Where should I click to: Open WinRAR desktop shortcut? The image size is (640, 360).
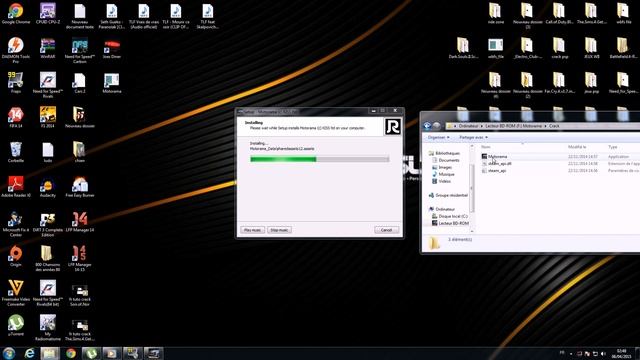48,48
